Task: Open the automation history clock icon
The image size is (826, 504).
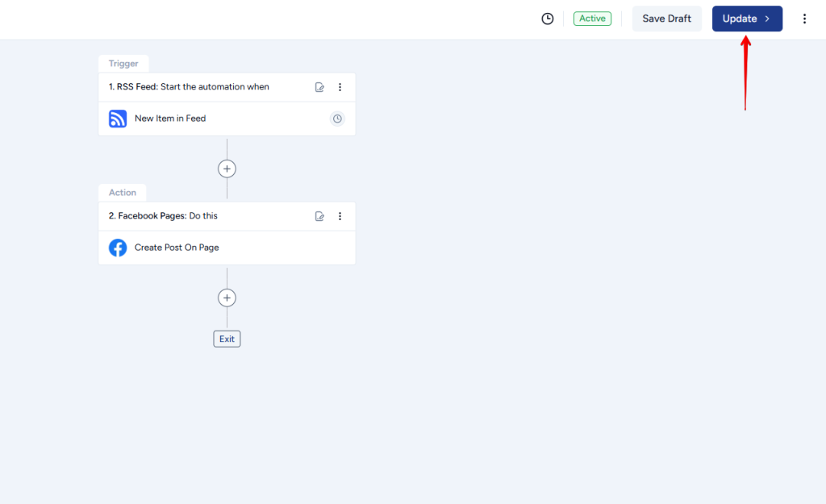Action: pos(548,19)
